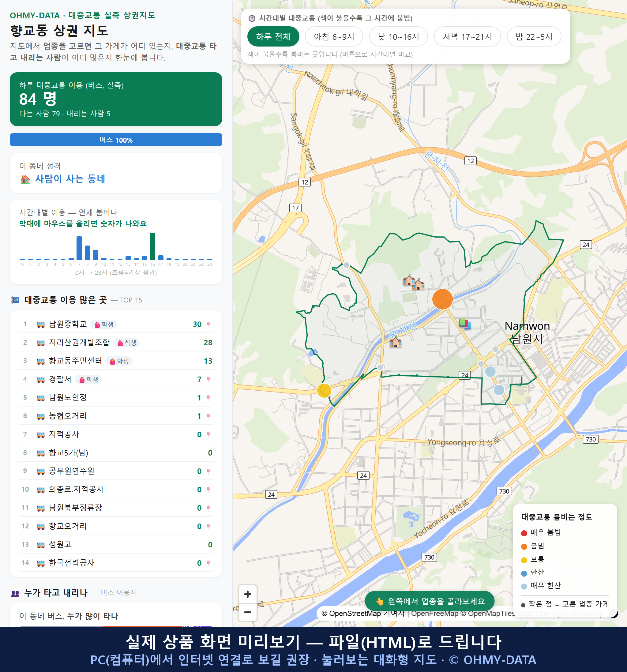The height and width of the screenshot is (672, 627).
Task: Click the red 매우 붐빔 legend swatch
Action: 524,533
